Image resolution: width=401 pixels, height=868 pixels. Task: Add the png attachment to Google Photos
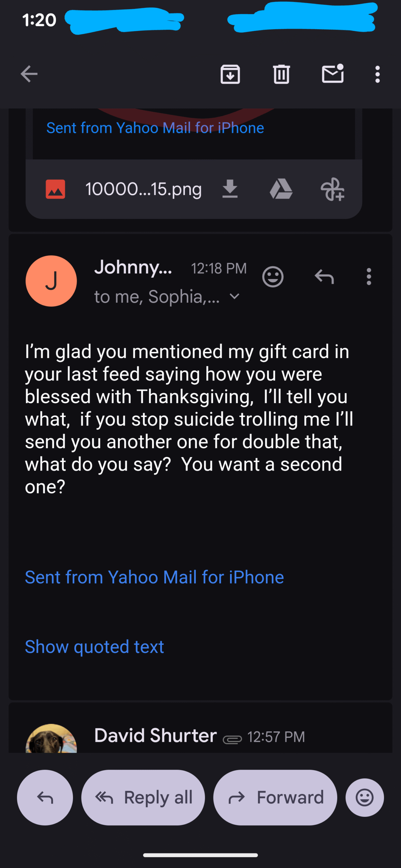pos(332,189)
